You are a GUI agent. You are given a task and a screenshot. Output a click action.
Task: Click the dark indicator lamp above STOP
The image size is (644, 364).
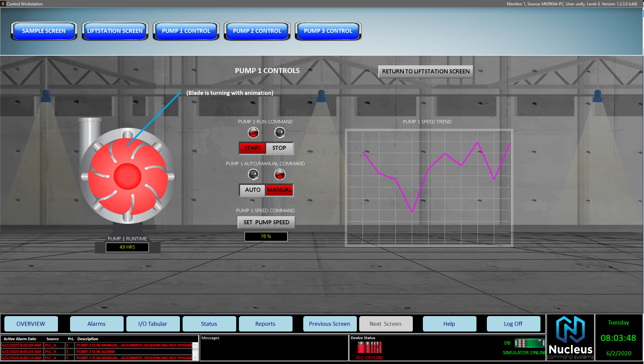click(x=280, y=133)
